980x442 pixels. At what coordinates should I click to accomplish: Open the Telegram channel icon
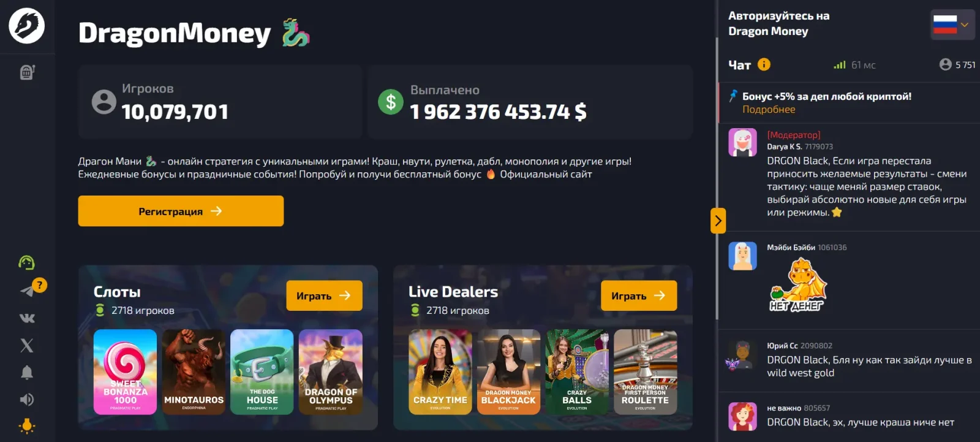(27, 291)
